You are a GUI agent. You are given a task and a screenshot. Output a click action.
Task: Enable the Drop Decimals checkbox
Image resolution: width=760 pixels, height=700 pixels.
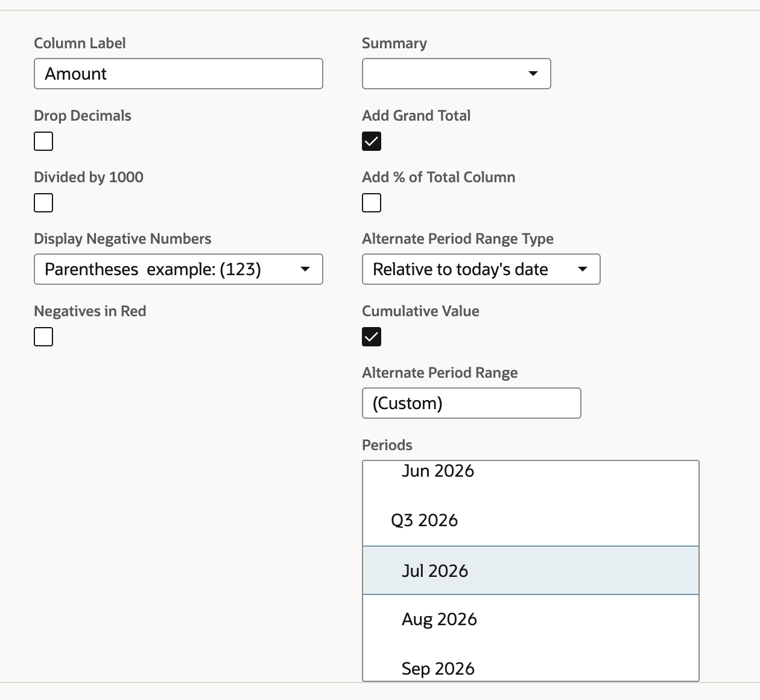click(x=43, y=141)
